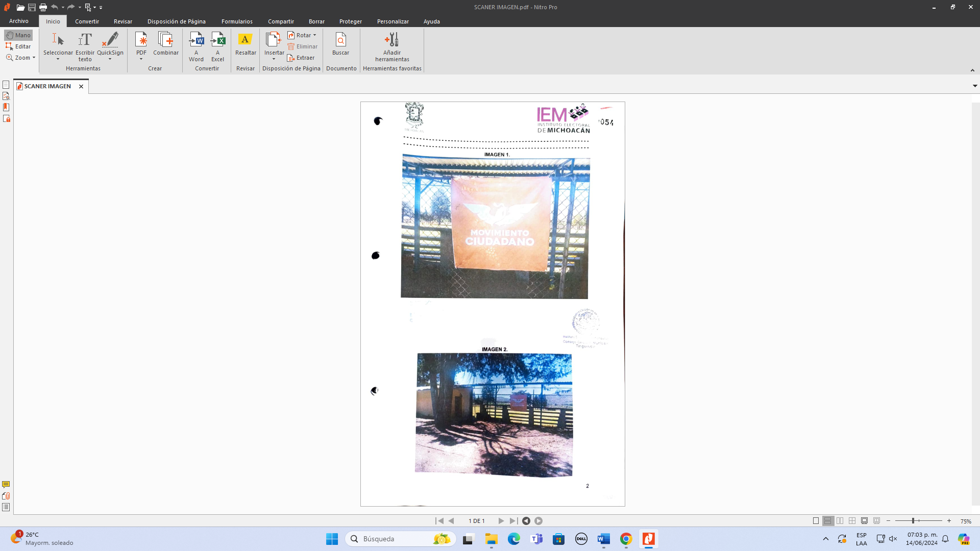Open a file with the folder icon
This screenshot has height=551, width=980.
(20, 7)
